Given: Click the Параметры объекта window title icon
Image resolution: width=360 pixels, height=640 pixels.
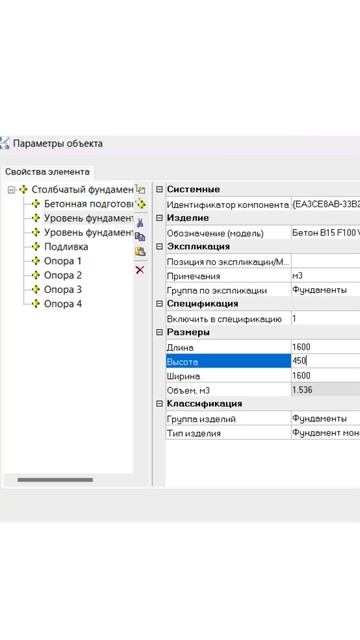Looking at the screenshot, I should click(4, 143).
